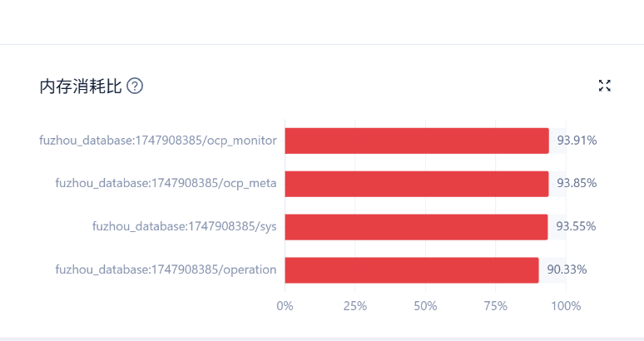Click the 90.33% value label

click(567, 269)
